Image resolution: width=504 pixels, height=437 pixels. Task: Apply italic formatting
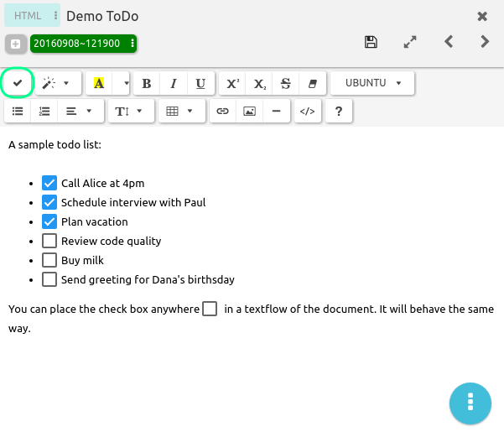click(174, 83)
